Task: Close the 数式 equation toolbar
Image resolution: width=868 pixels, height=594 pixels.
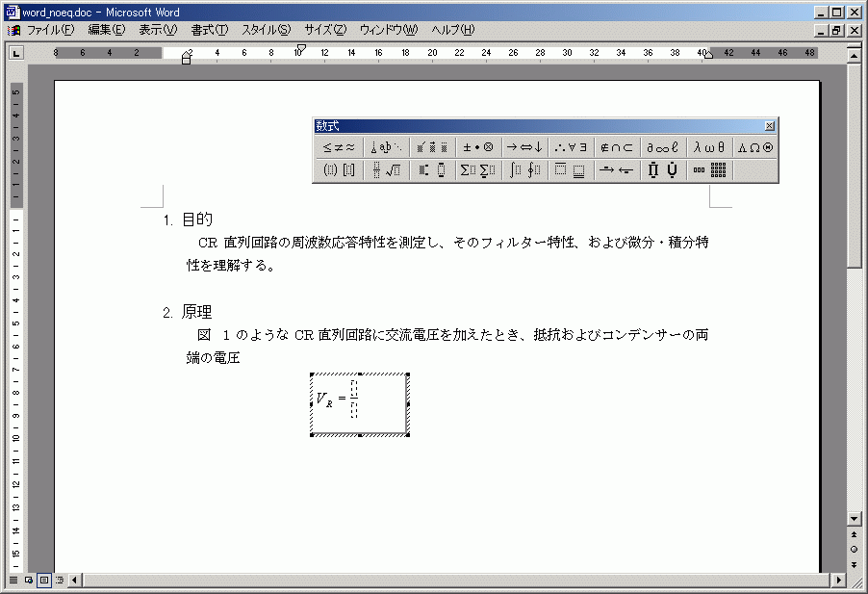Action: (769, 126)
